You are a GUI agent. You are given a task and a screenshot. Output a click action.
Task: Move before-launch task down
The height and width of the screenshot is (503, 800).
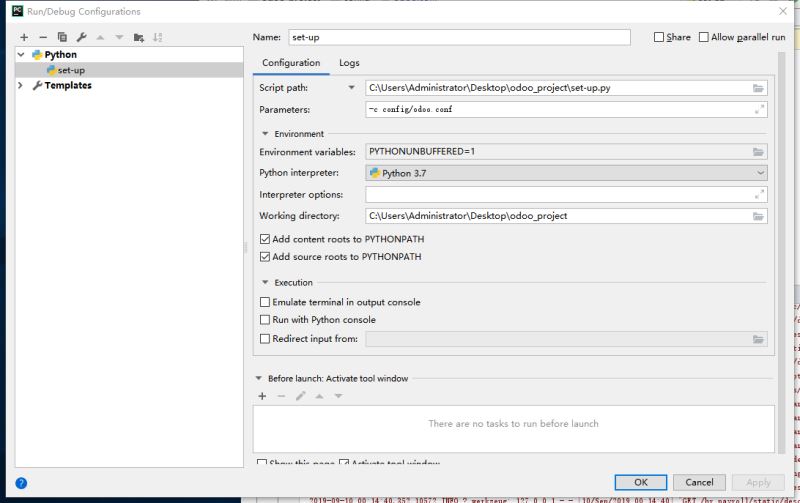338,396
